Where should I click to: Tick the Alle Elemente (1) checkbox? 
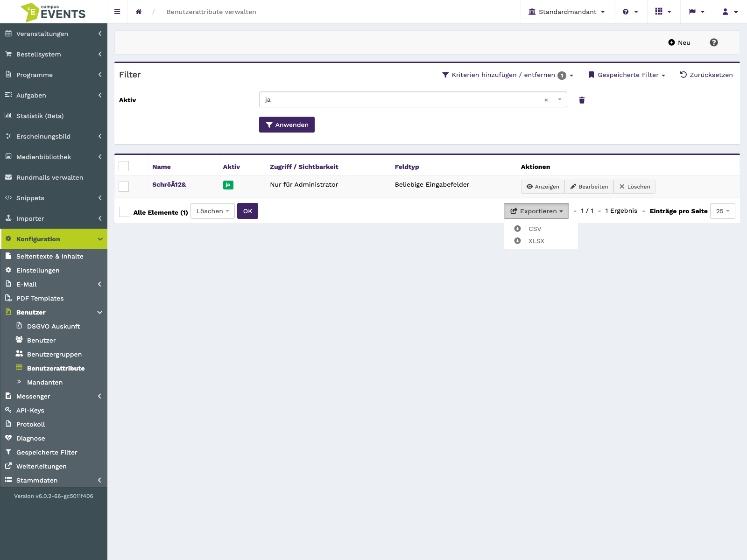(124, 212)
